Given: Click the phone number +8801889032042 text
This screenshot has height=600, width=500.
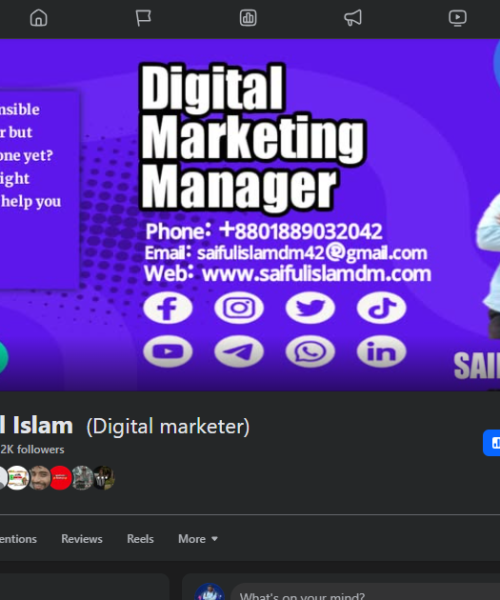Looking at the screenshot, I should 301,231.
